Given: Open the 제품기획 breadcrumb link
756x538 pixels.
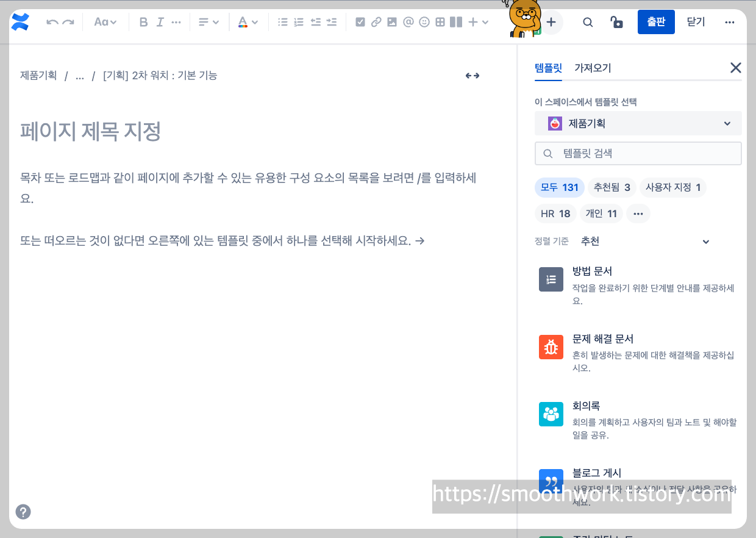Looking at the screenshot, I should point(38,76).
